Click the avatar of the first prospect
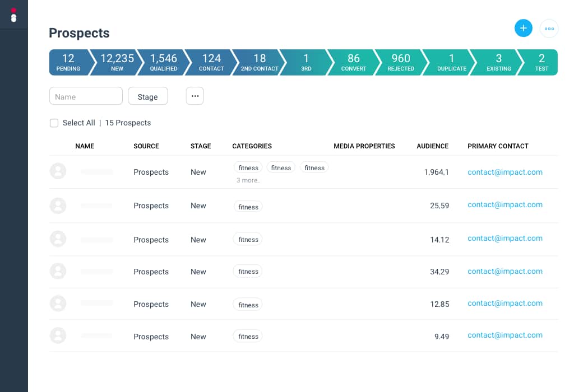 pos(58,171)
